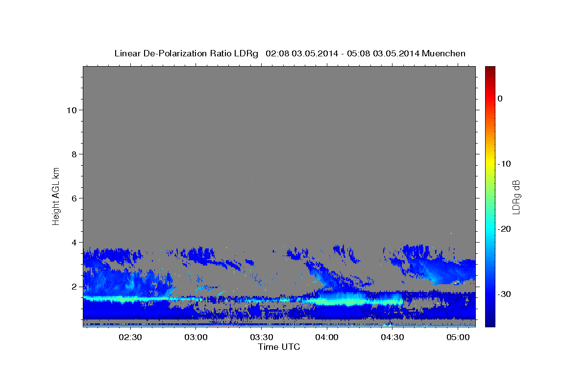Click the dark red top of the colorbar
This screenshot has height=392, width=588.
(490, 70)
